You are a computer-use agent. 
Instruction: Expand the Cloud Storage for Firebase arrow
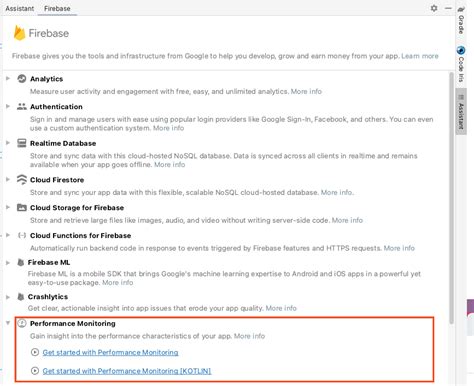pyautogui.click(x=8, y=207)
